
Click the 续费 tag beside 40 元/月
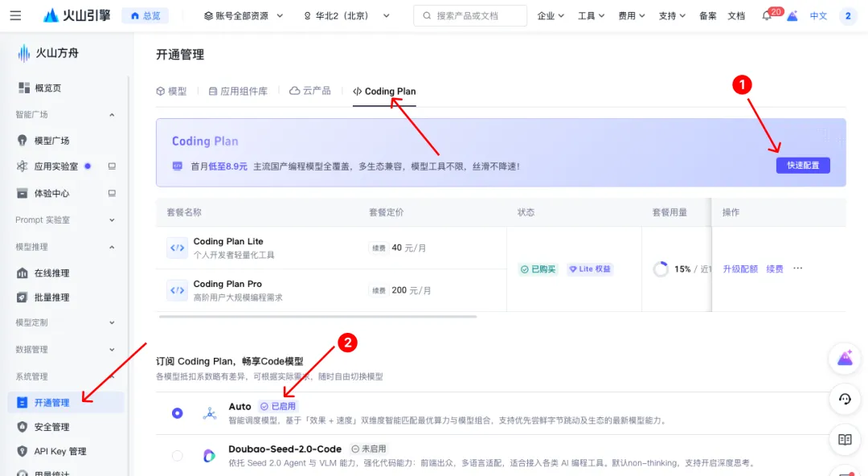pos(379,248)
